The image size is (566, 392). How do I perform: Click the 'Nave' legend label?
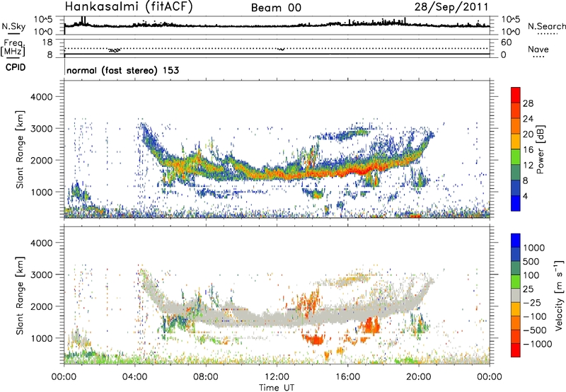click(538, 49)
